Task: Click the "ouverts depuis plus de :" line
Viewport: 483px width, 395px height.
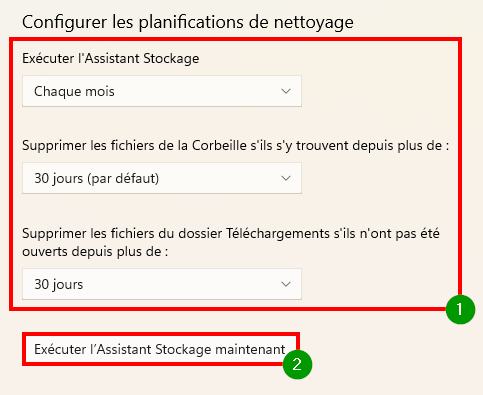Action: click(x=95, y=251)
